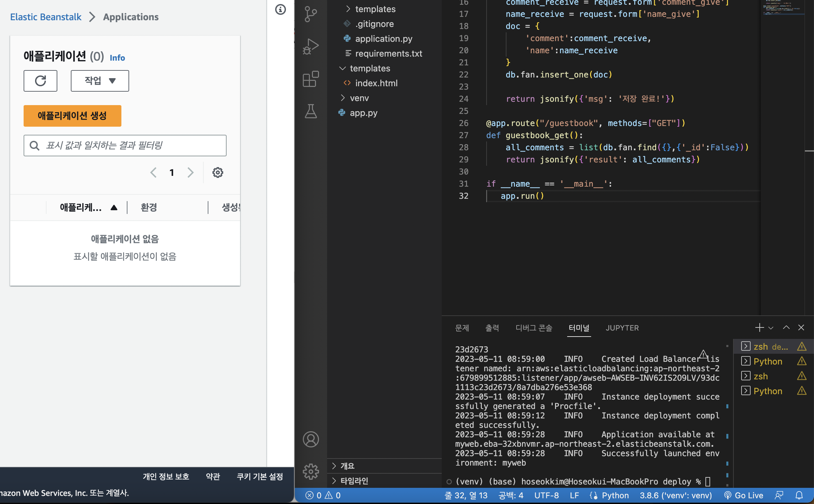Viewport: 814px width, 504px height.
Task: Go to next page of applications
Action: click(x=191, y=172)
